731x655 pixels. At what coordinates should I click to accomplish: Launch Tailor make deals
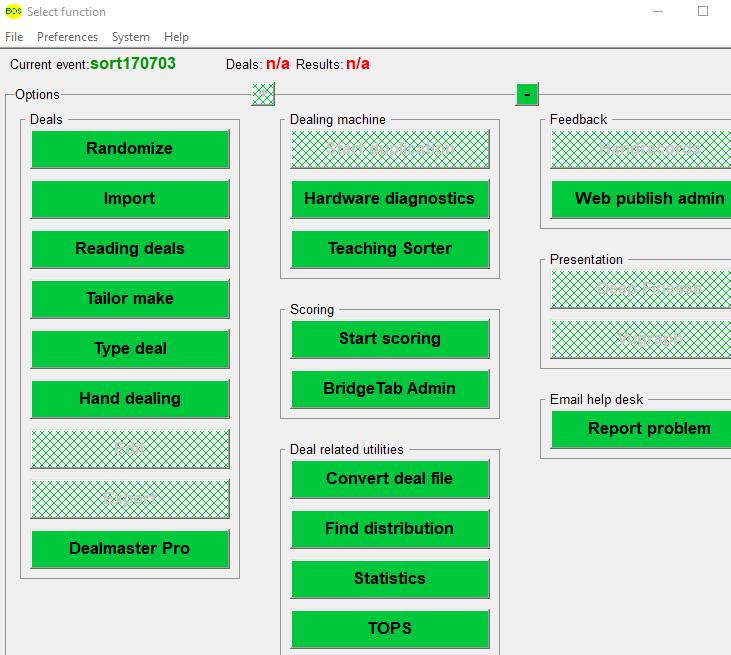[130, 299]
